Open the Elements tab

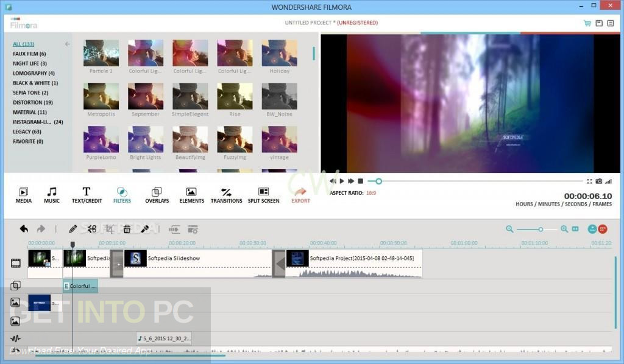[x=191, y=195]
